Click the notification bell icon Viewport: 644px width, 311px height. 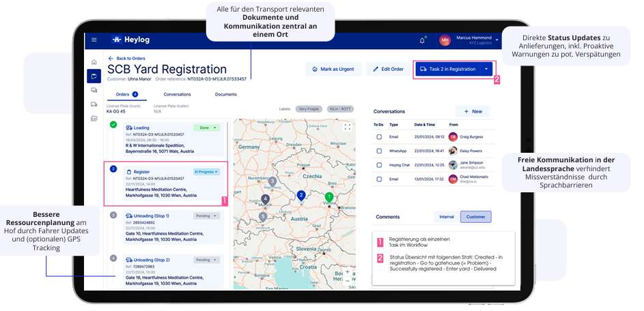422,40
